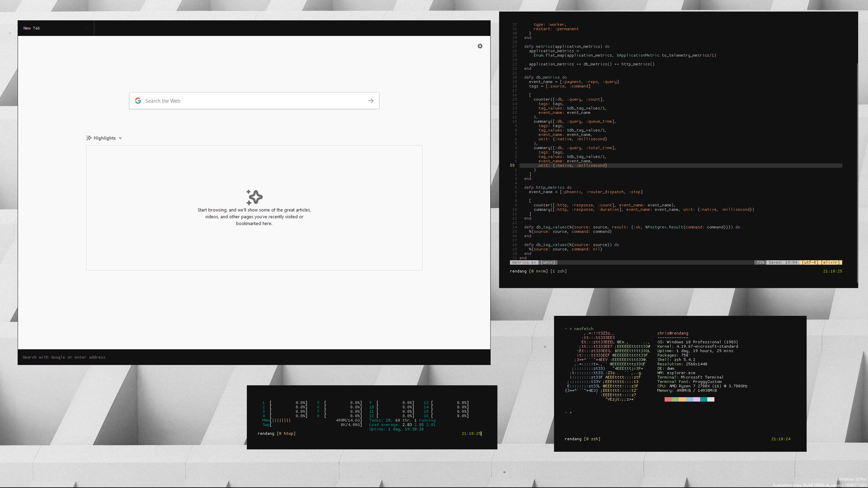Screen dimensions: 868x488
Task: Click the Google logo in the search bar
Action: [x=138, y=100]
